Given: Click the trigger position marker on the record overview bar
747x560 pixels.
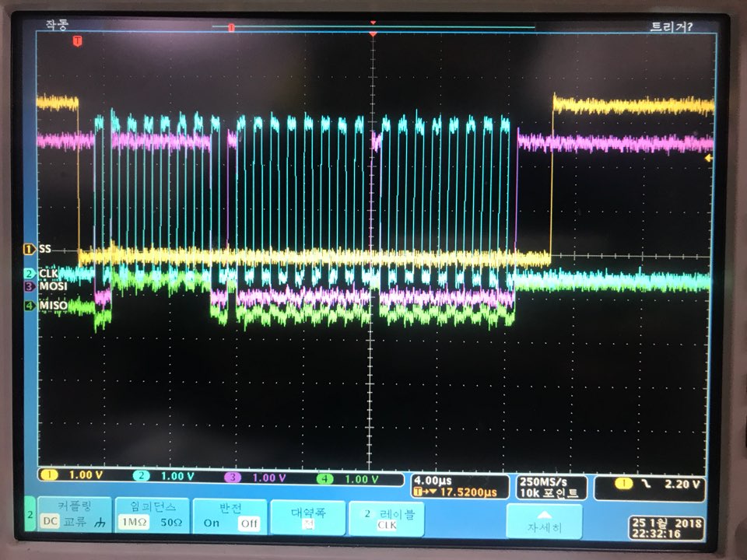Looking at the screenshot, I should [231, 28].
